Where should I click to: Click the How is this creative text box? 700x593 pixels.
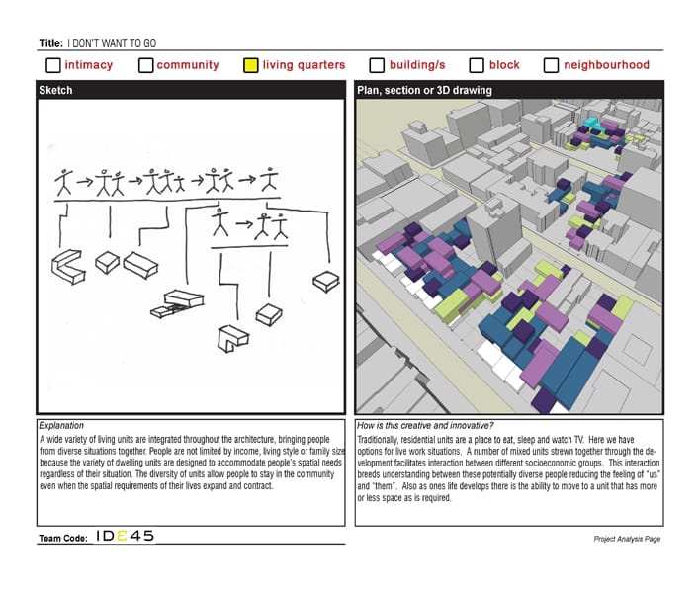509,472
